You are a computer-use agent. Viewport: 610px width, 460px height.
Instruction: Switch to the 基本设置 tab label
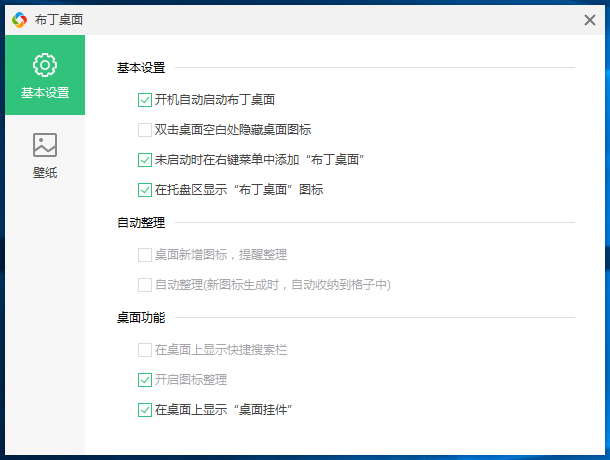(45, 93)
